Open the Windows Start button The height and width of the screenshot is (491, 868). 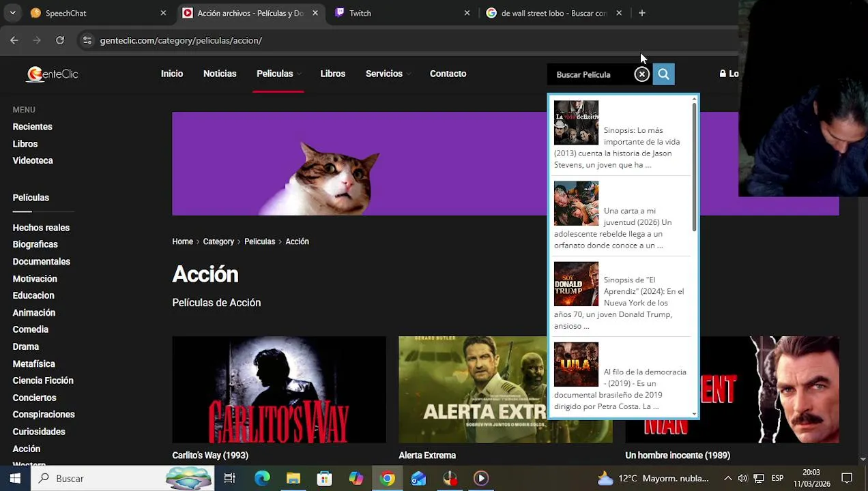point(15,478)
